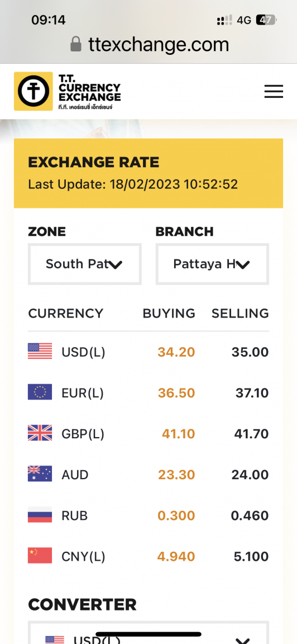297x644 pixels.
Task: Tap the US flag beside USD(L)
Action: click(x=40, y=352)
